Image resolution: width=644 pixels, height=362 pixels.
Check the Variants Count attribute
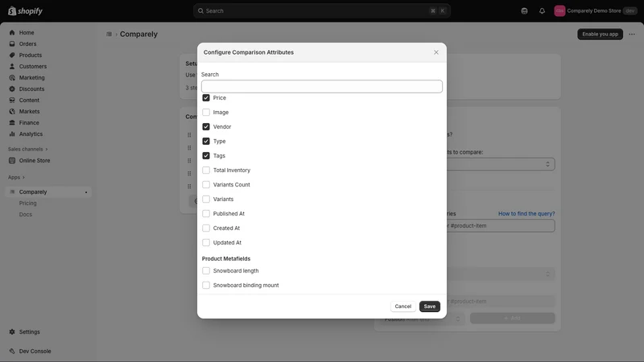click(x=206, y=185)
